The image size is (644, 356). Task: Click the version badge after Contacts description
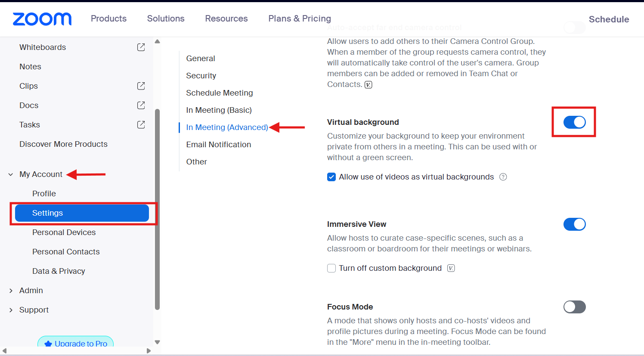[x=368, y=84]
